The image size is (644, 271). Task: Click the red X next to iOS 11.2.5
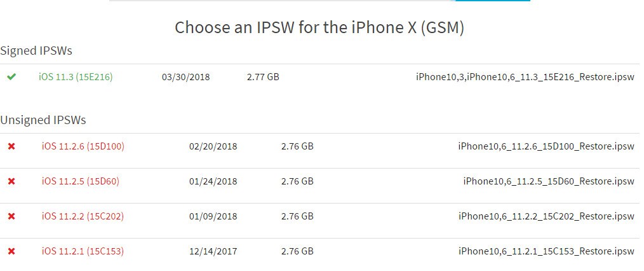(11, 181)
